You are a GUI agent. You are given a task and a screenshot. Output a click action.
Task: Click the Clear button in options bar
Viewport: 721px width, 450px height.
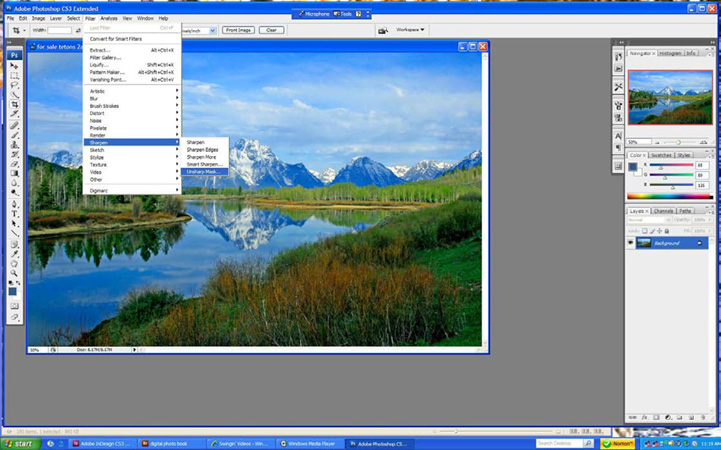coord(271,30)
